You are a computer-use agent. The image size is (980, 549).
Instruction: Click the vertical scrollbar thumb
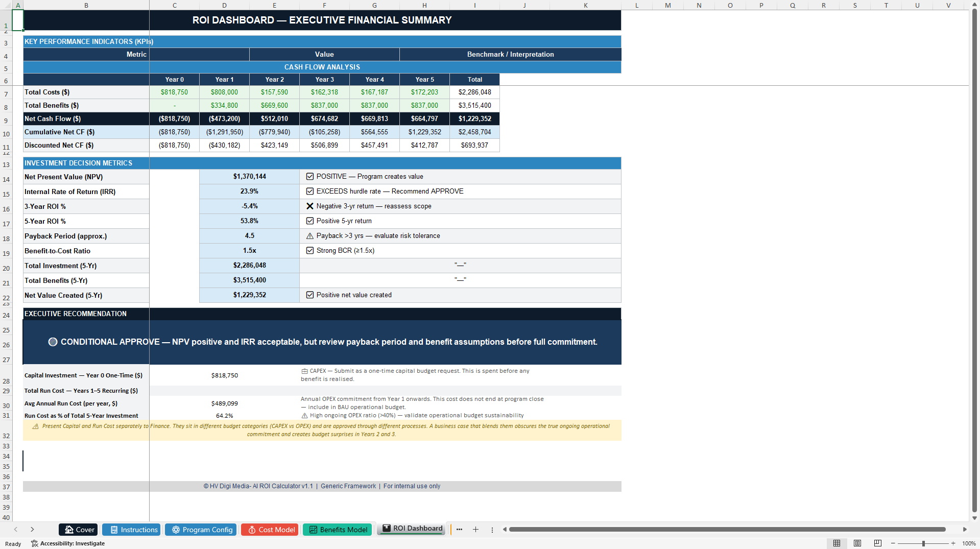(x=974, y=260)
